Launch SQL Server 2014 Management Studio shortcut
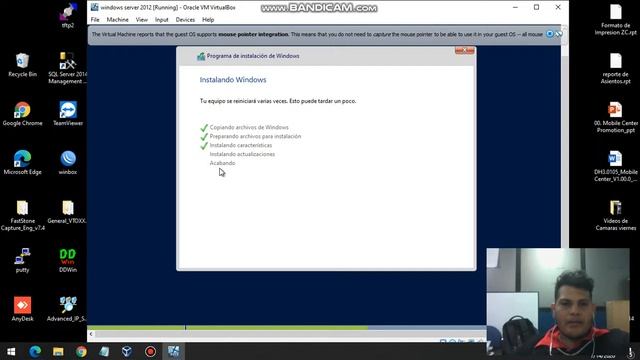 [x=68, y=68]
